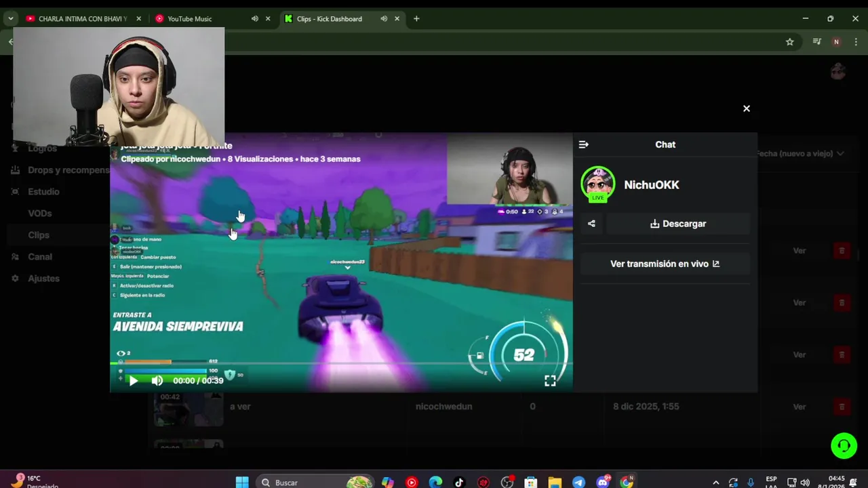Open Telegram from the taskbar

(x=578, y=483)
